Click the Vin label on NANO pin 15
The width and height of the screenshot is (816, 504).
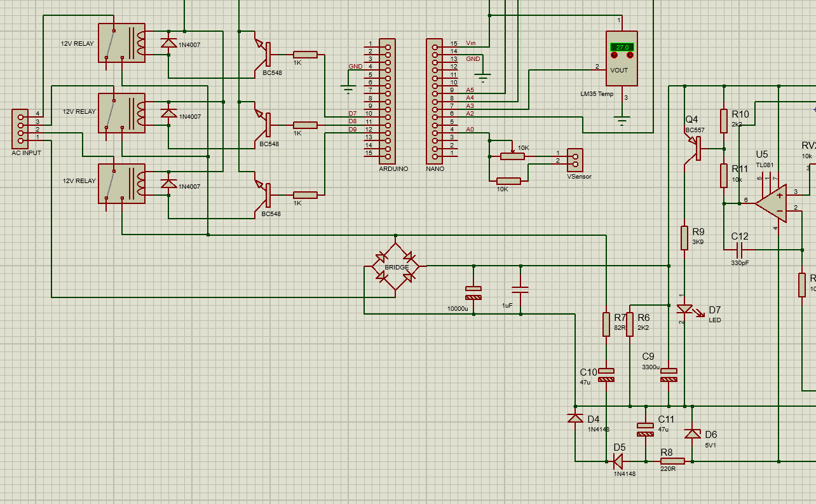[470, 43]
